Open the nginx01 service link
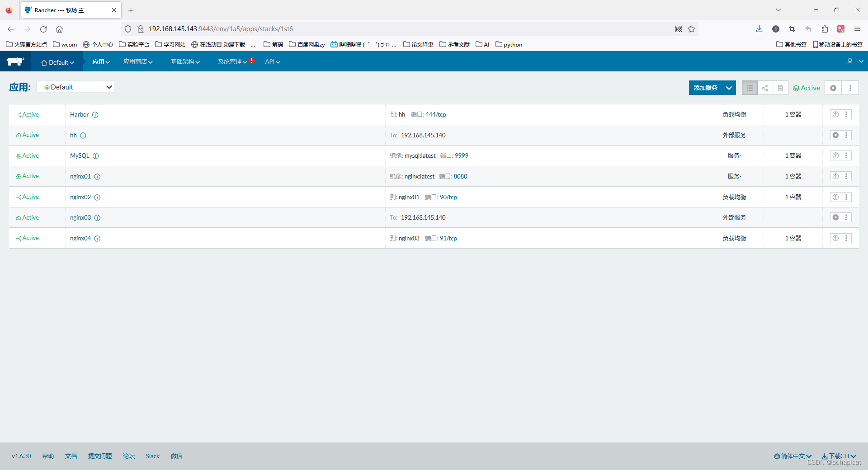This screenshot has width=868, height=470. [80, 177]
